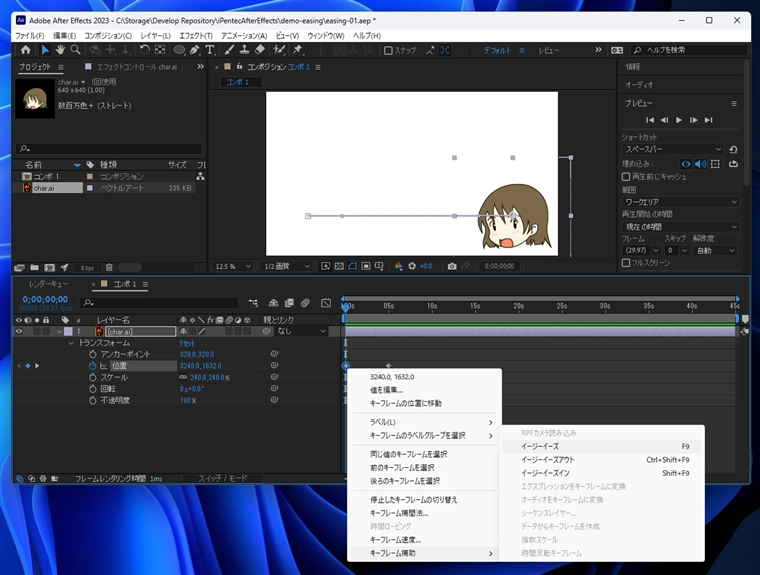
Task: Select the Puppet Pin tool
Action: [x=298, y=50]
